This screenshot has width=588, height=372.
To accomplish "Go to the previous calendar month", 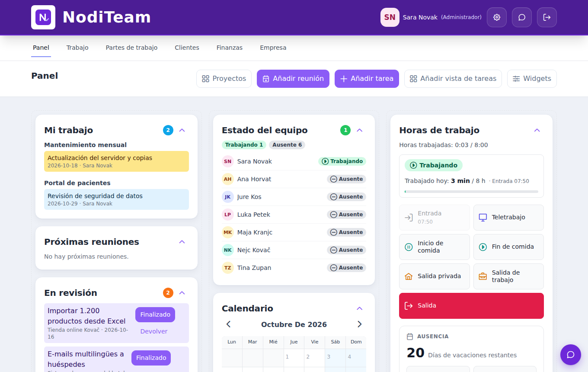I will [229, 324].
